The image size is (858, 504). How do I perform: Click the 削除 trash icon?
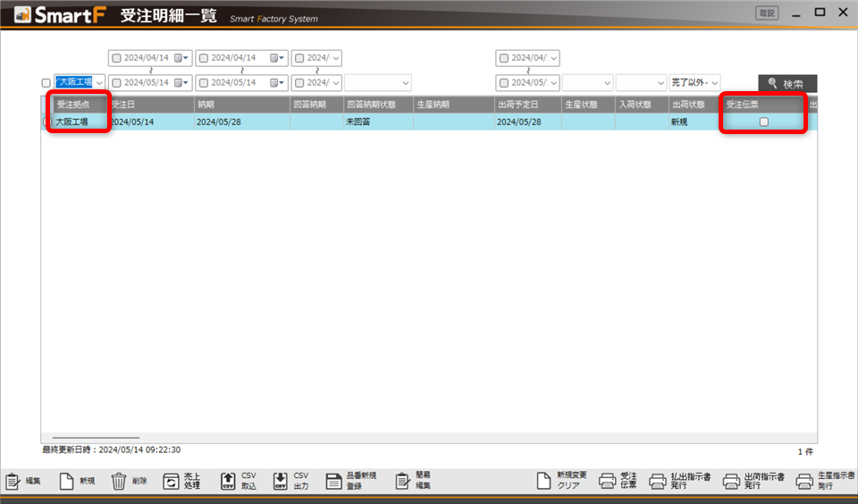point(119,482)
